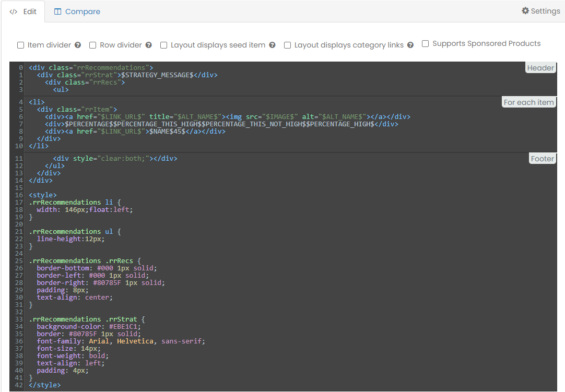The height and width of the screenshot is (392, 565).
Task: Click the background-color: #EBE1C1 line
Action: pyautogui.click(x=89, y=326)
